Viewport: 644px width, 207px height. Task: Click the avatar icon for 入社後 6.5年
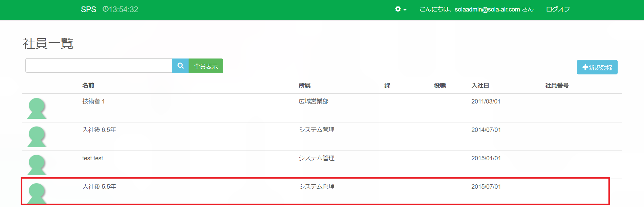coord(37,137)
